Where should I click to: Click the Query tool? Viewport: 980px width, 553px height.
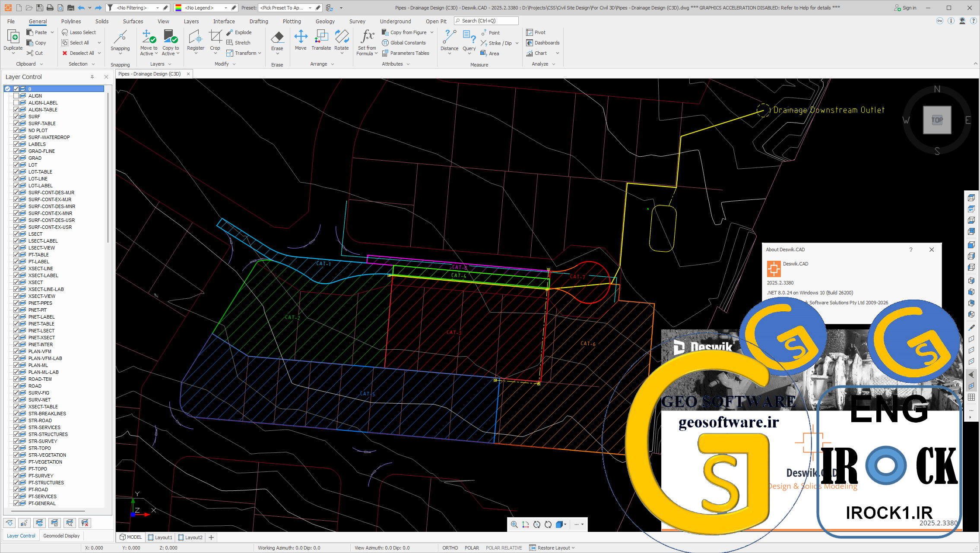469,40
